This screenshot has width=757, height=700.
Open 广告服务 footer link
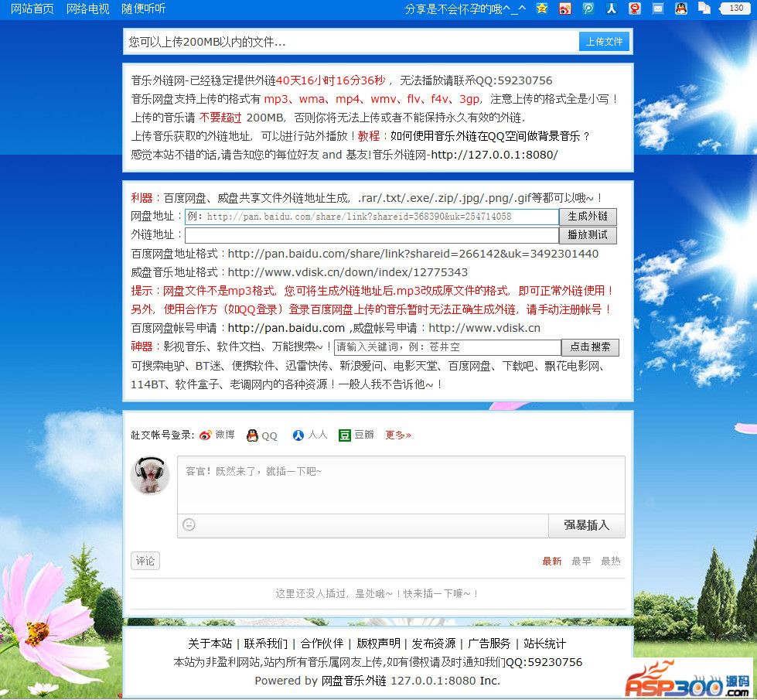pos(489,644)
